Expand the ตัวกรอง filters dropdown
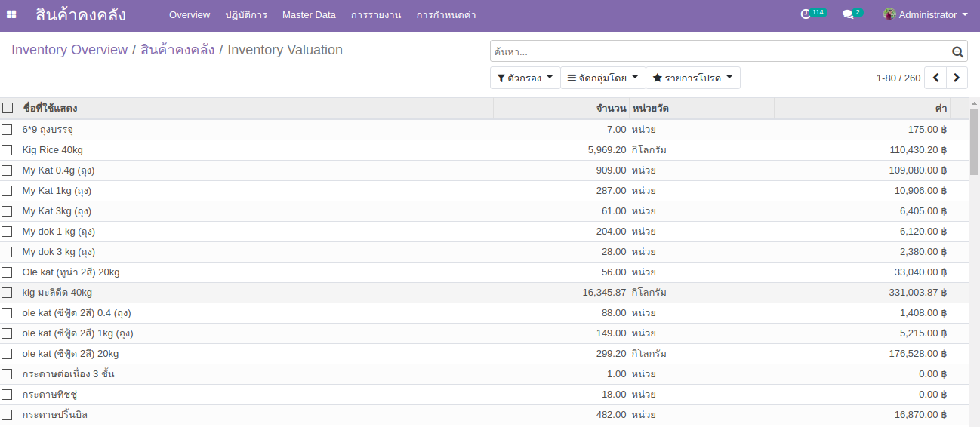This screenshot has width=980, height=427. click(x=525, y=78)
